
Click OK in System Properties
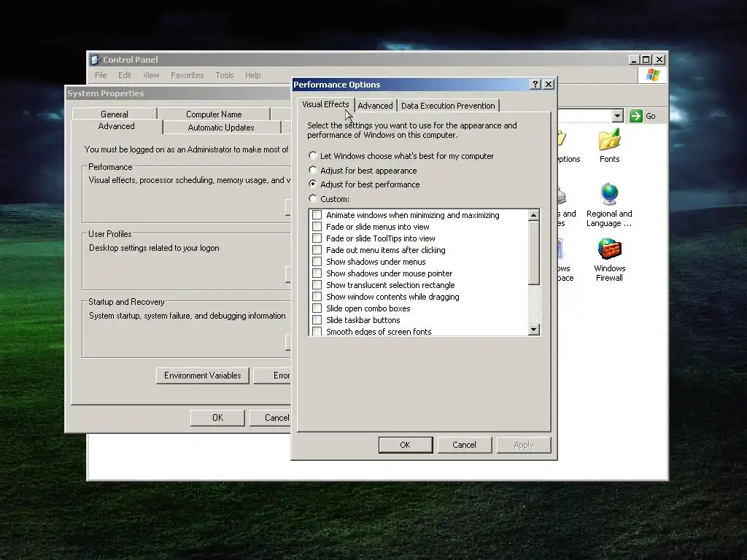(x=217, y=418)
